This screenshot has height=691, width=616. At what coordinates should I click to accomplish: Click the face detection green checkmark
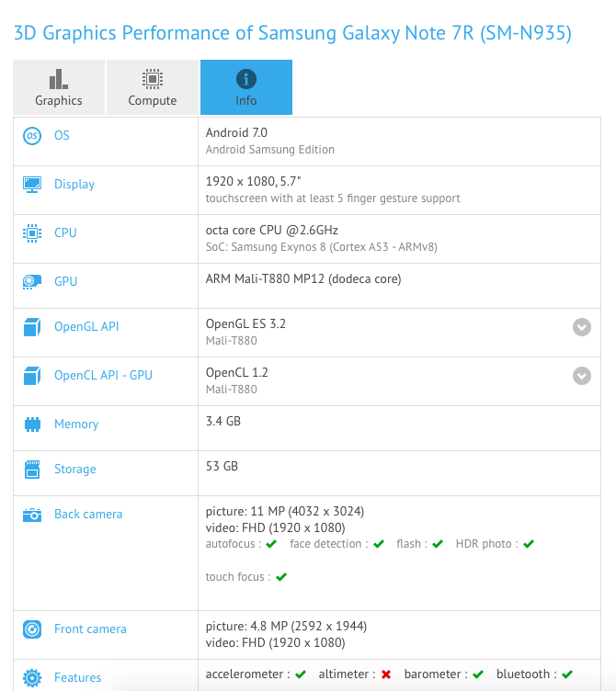(x=378, y=544)
